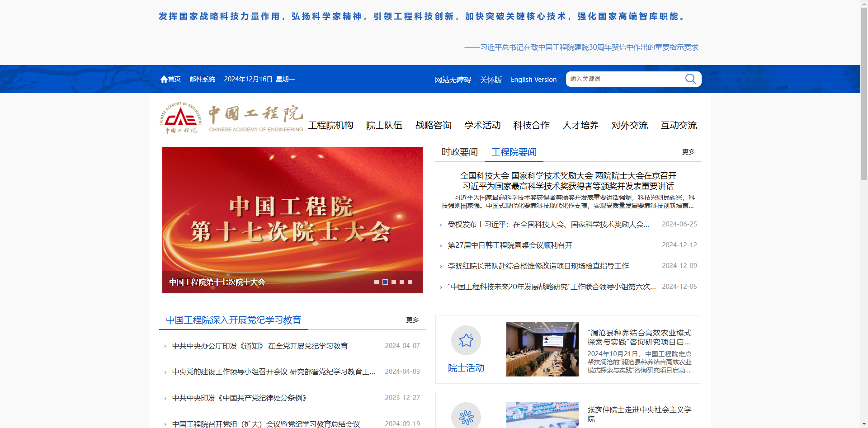
Task: Open the 人才培养 navigation menu
Action: coord(580,125)
